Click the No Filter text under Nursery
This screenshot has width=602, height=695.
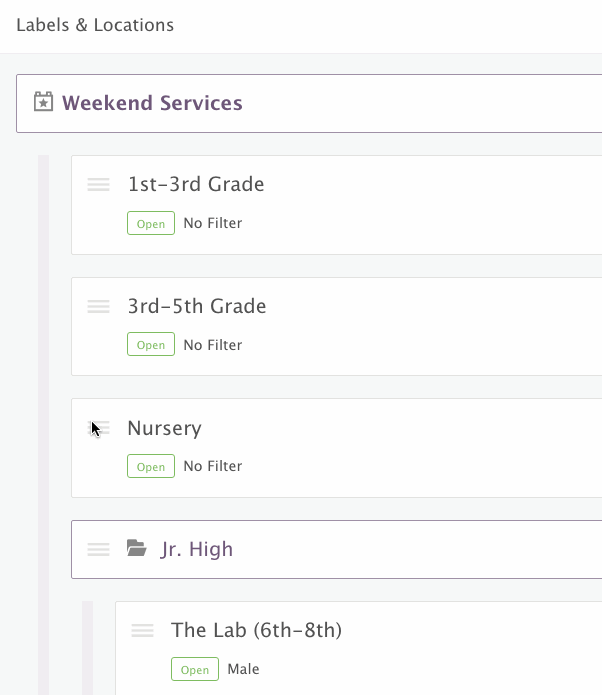(212, 466)
